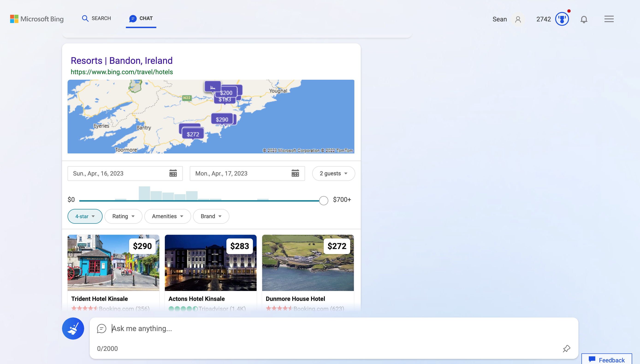
Task: Click the Youghal map label
Action: point(278,91)
